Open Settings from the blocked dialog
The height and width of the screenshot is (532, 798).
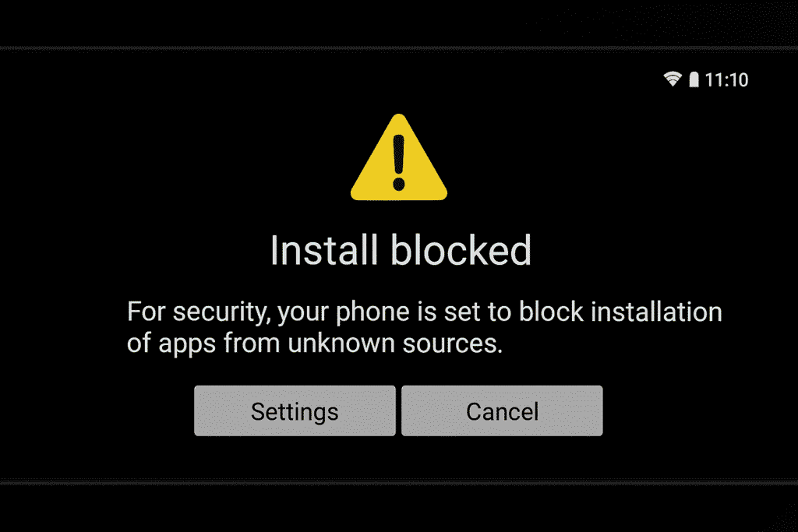[x=295, y=411]
